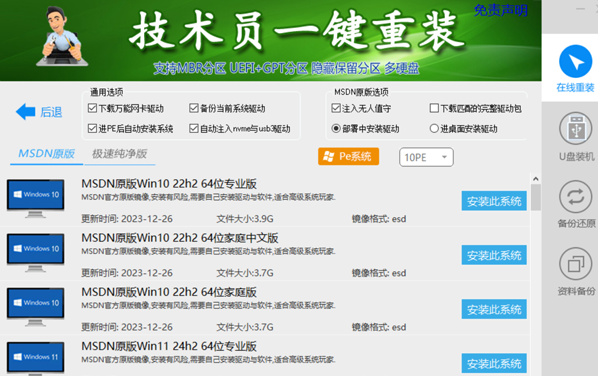The height and width of the screenshot is (376, 598).
Task: Click the blue 后退 back arrow icon
Action: (26, 112)
